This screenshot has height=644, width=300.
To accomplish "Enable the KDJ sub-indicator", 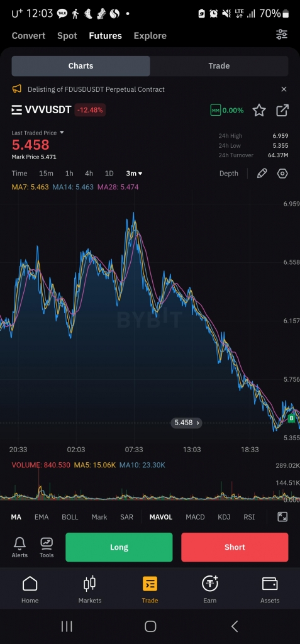I will (x=224, y=517).
